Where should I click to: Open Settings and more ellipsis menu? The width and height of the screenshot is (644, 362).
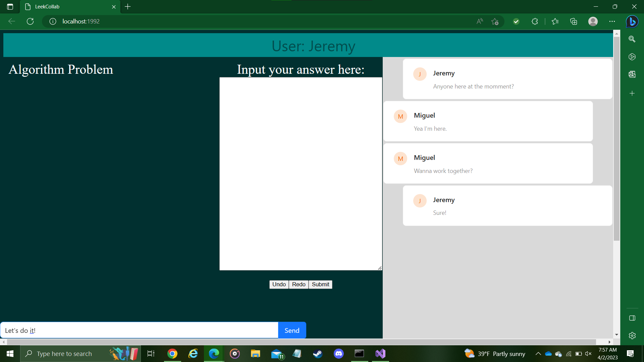(x=612, y=21)
